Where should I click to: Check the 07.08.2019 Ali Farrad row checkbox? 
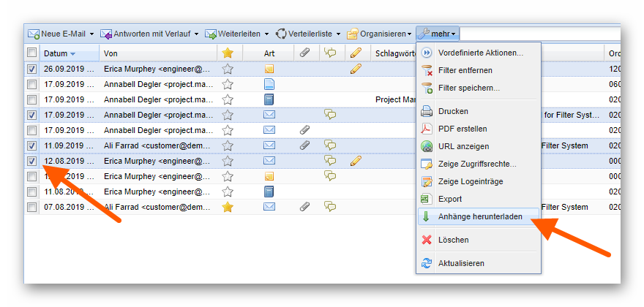(x=32, y=207)
